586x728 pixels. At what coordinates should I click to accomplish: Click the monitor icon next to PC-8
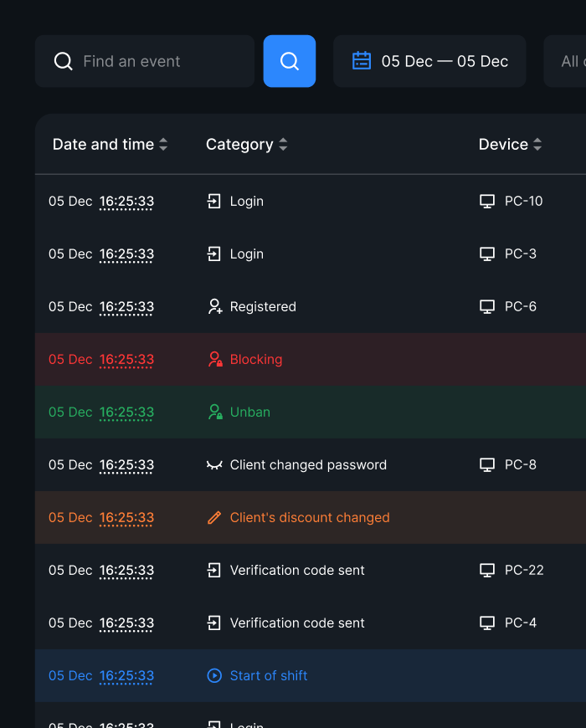(486, 464)
